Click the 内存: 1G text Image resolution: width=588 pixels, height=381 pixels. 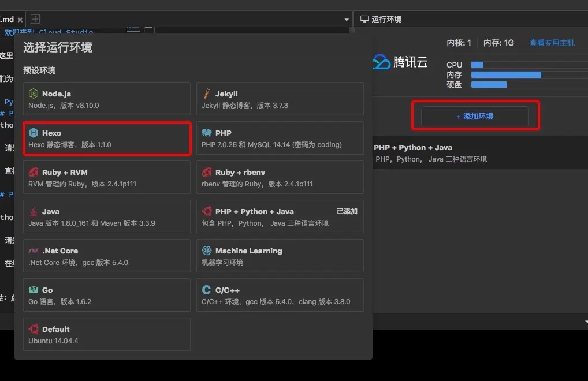(x=498, y=43)
